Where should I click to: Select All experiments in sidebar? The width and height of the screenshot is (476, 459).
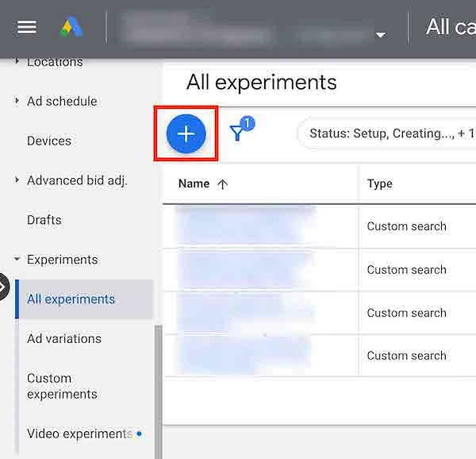[84, 299]
